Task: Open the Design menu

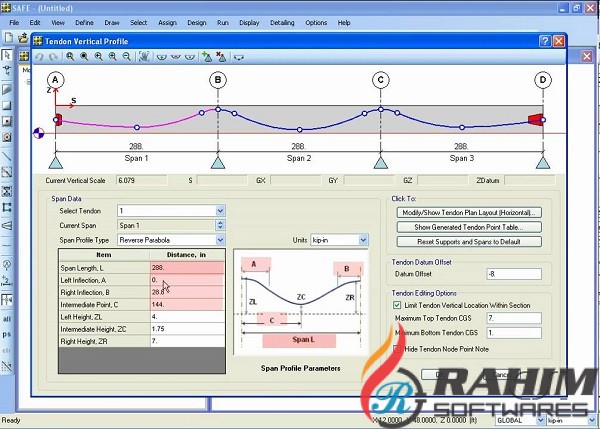Action: [x=197, y=23]
